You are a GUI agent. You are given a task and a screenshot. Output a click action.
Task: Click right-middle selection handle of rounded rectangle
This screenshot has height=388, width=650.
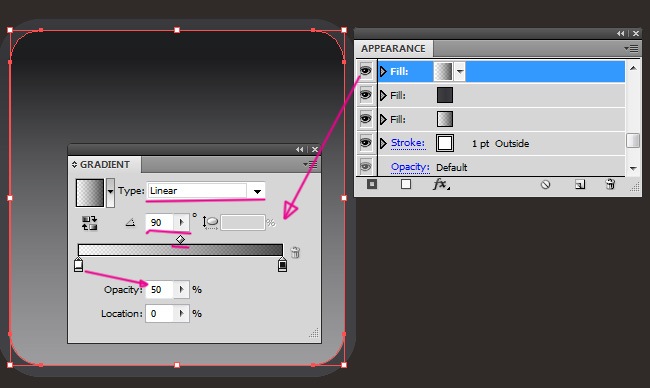point(344,198)
